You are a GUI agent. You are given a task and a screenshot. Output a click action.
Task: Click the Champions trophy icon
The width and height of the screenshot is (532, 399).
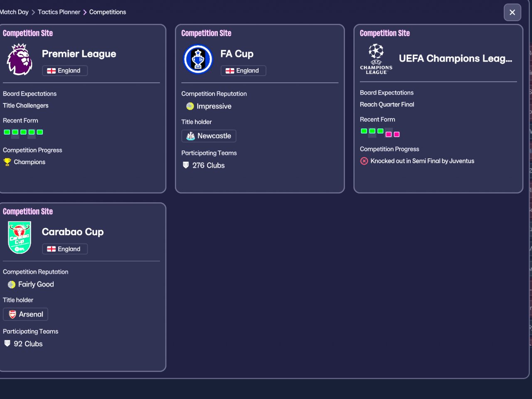7,162
